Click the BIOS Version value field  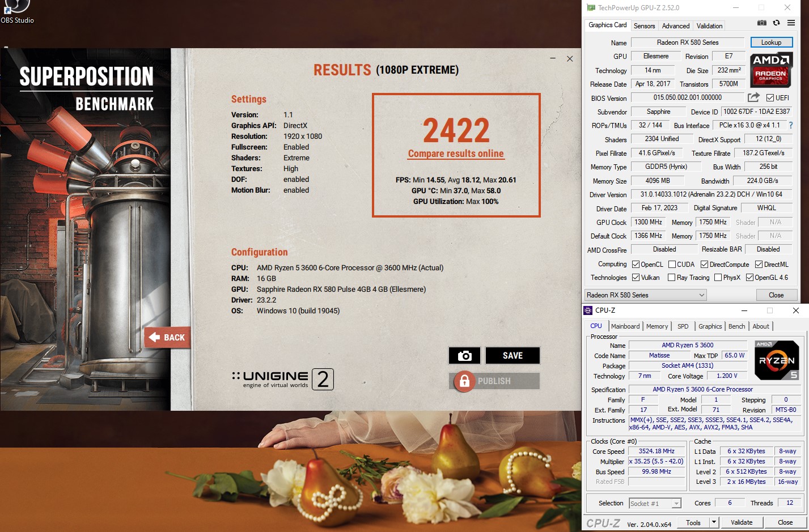tap(688, 97)
